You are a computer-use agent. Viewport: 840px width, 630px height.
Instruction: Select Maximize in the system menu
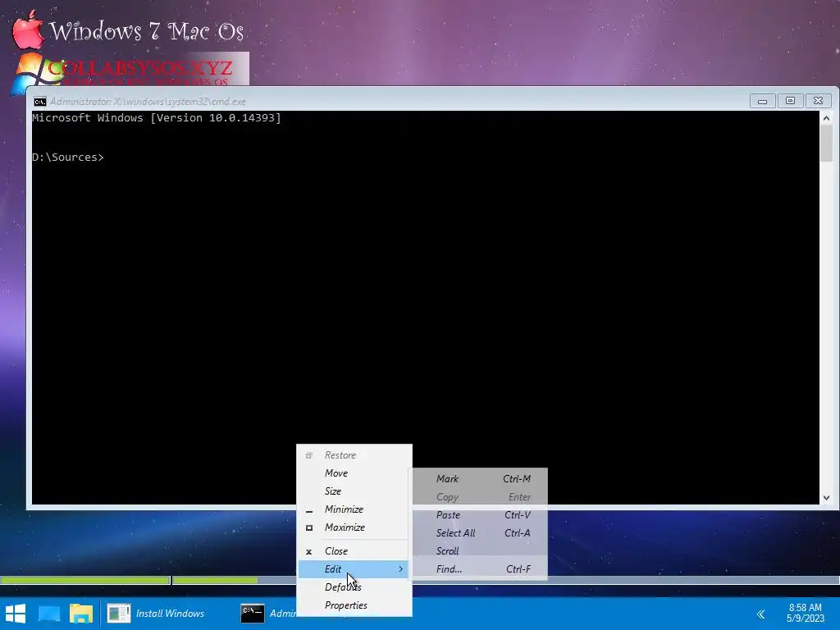(x=354, y=527)
